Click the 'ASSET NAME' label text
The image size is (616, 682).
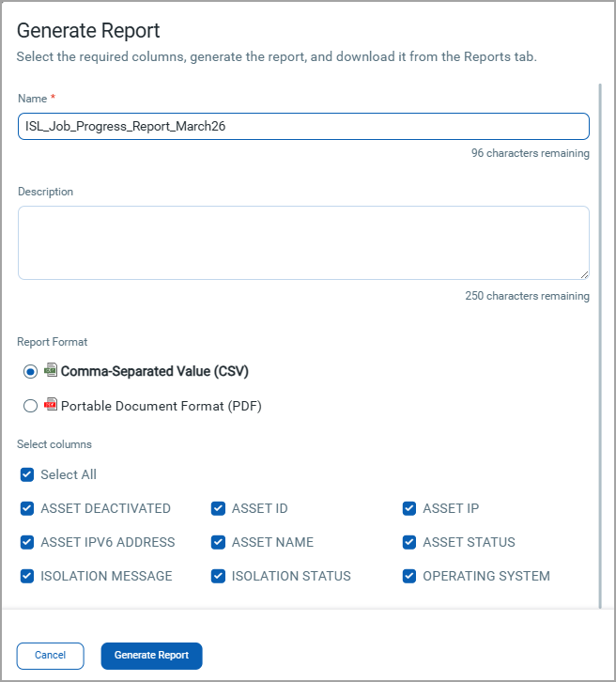[272, 542]
